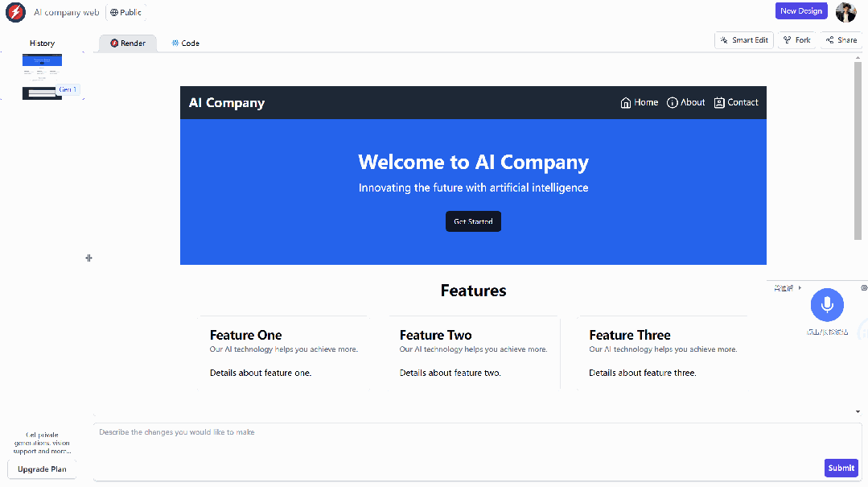Click the AI Company brand title
Image resolution: width=868 pixels, height=487 pixels.
[227, 102]
